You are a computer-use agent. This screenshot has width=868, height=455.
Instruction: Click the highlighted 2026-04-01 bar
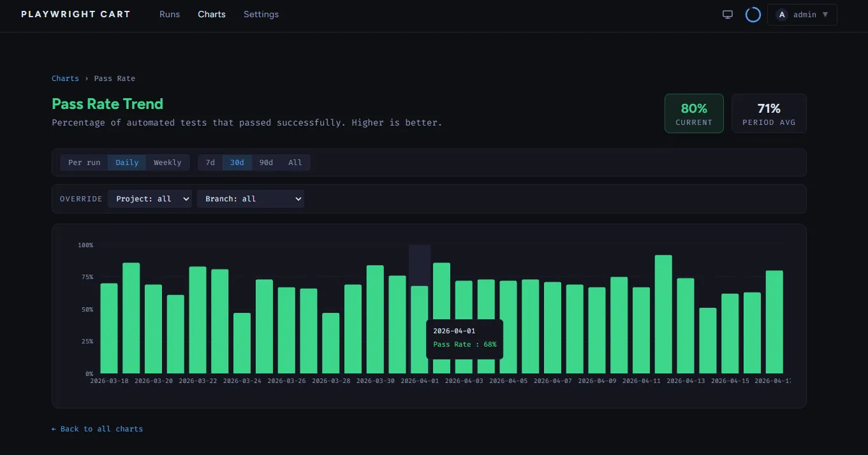coord(420,329)
